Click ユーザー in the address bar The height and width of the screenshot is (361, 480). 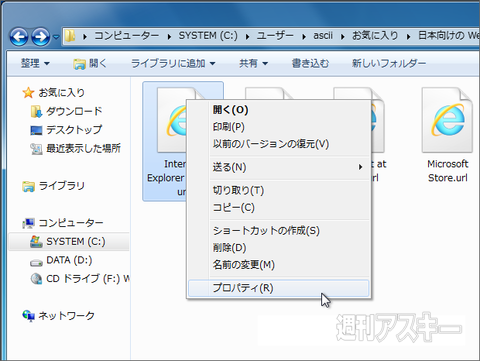[x=275, y=35]
